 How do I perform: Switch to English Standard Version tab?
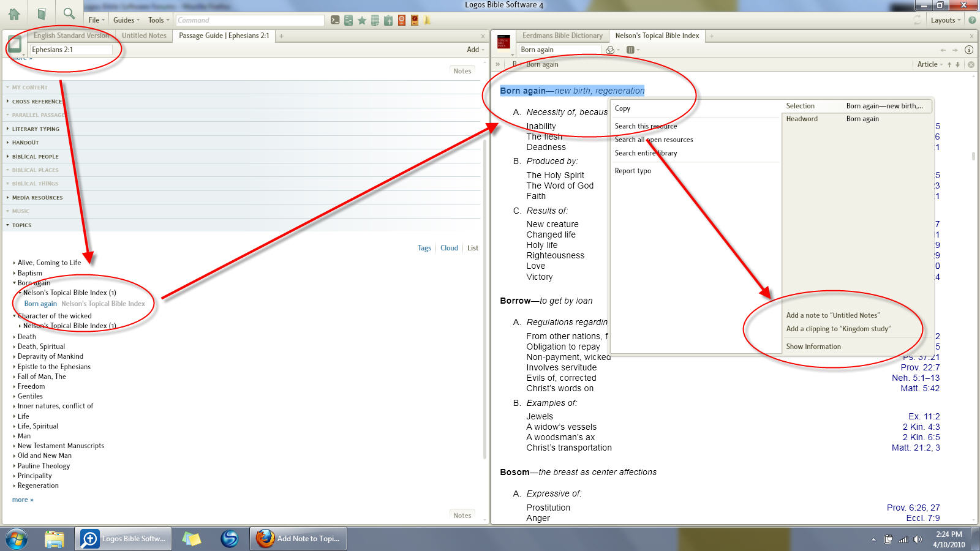71,36
